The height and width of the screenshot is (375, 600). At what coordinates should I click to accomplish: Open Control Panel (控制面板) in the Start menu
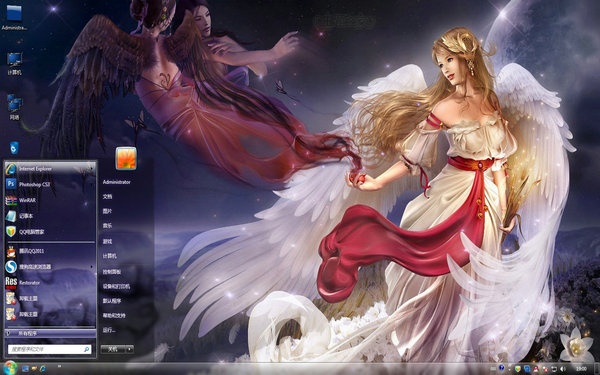click(112, 272)
